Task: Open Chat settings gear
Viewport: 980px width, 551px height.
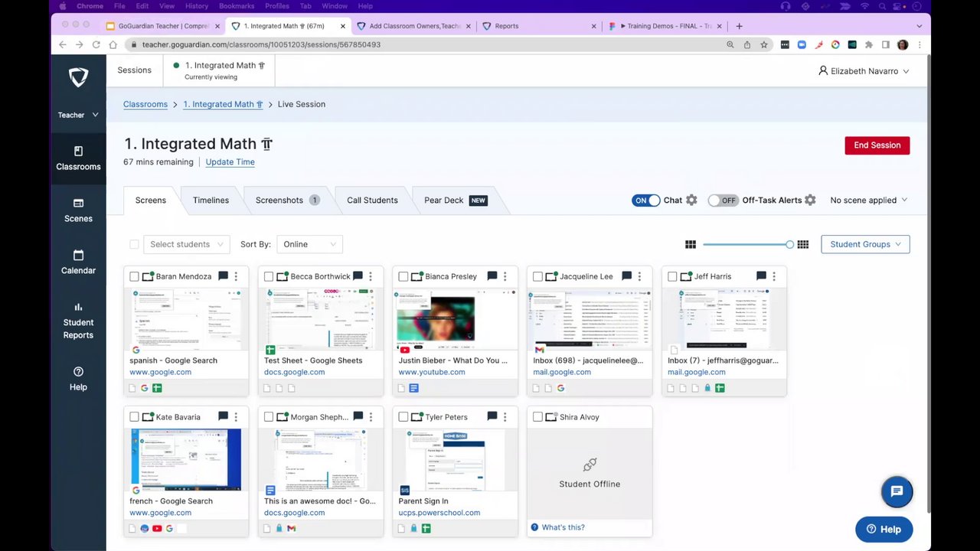Action: tap(691, 200)
